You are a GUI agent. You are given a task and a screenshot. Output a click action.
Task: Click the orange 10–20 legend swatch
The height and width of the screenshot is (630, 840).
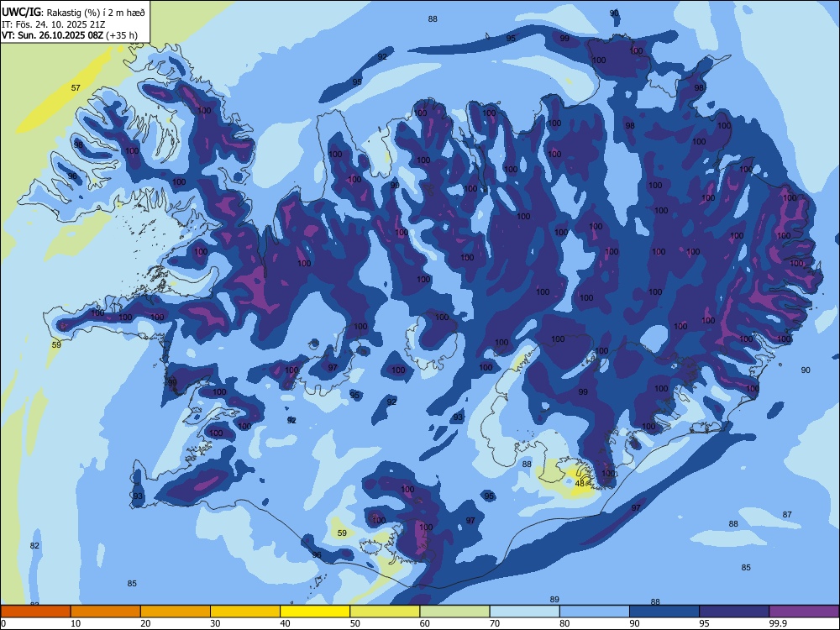(106, 612)
